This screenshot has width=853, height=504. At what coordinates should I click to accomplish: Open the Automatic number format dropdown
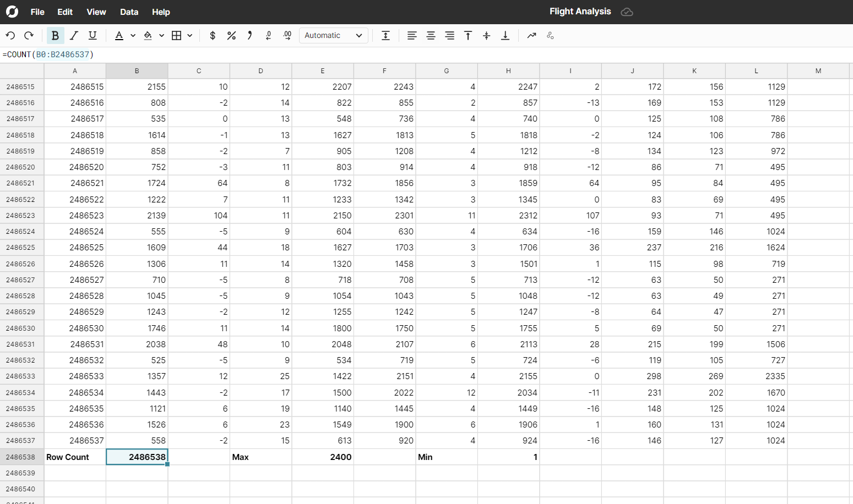tap(333, 36)
